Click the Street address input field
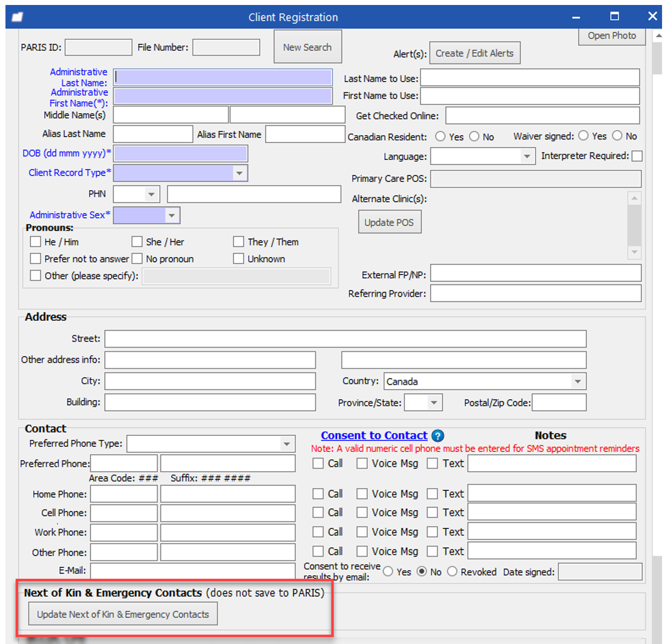Viewport: 668px width, 644px height. (x=345, y=339)
